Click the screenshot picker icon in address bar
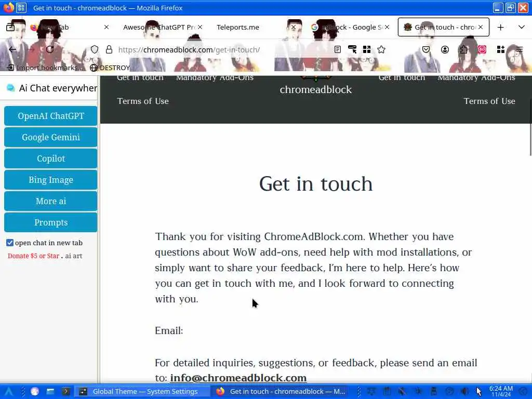532x399 pixels. coord(352,49)
